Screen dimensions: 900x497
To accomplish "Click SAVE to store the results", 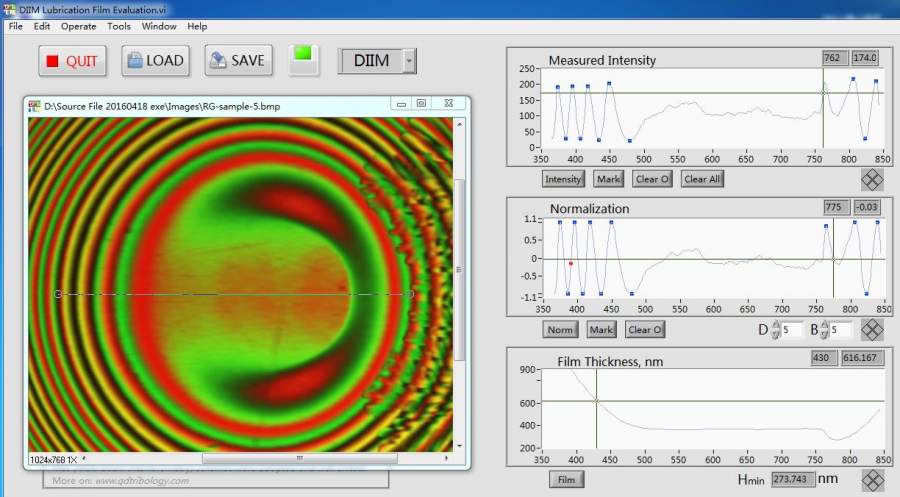I will pyautogui.click(x=238, y=60).
